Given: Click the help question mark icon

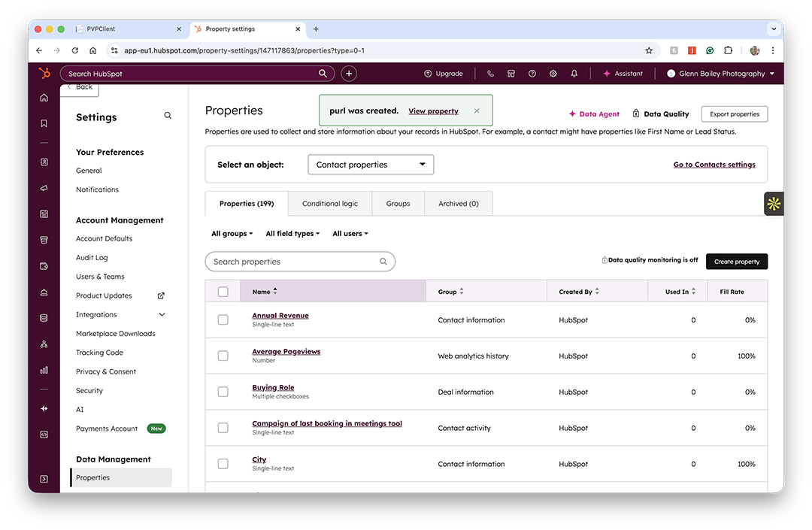Looking at the screenshot, I should pyautogui.click(x=532, y=74).
